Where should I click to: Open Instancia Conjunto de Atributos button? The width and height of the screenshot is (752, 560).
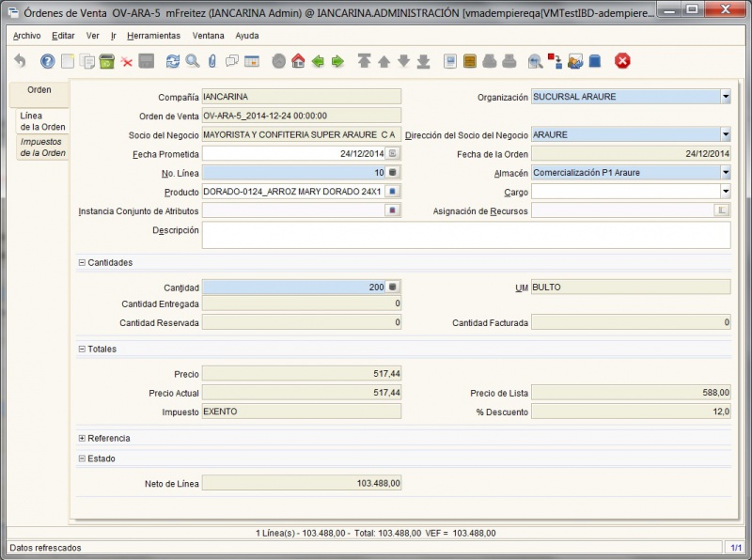(393, 210)
